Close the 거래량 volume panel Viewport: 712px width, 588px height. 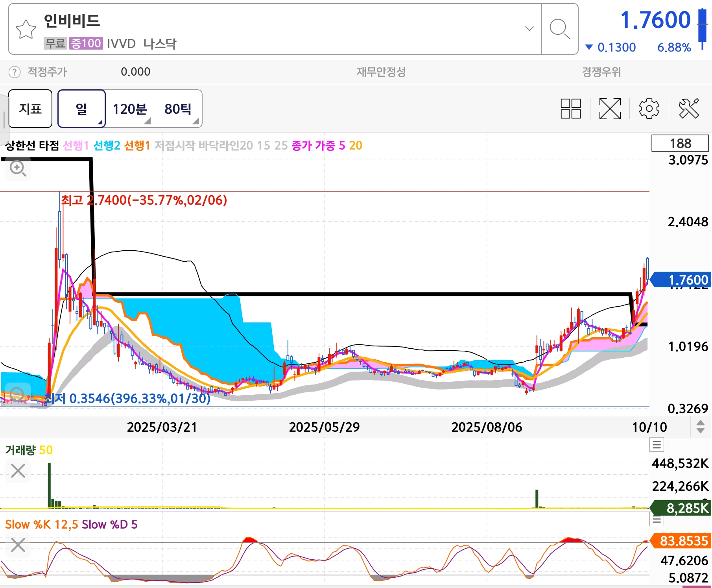point(18,471)
